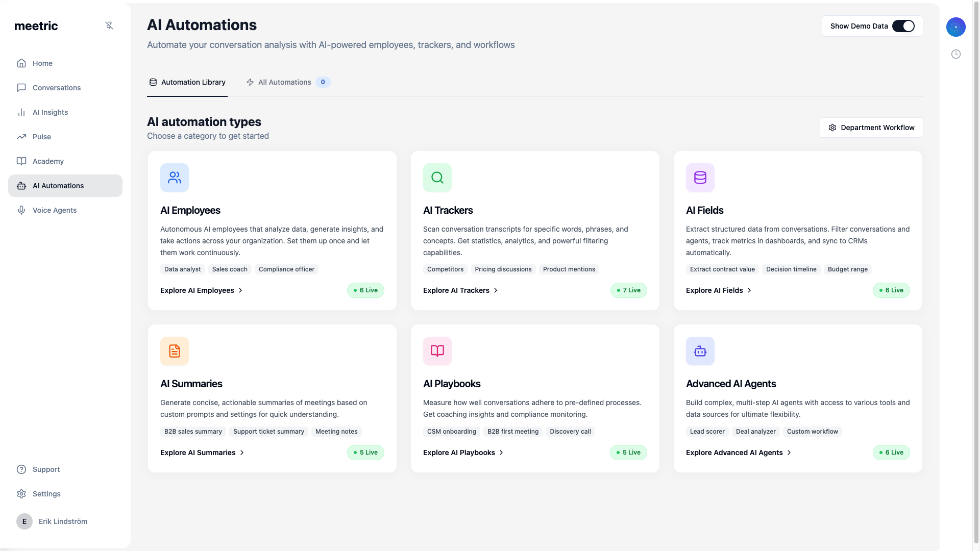980x551 pixels.
Task: Click Explore AI Summaries link
Action: [198, 453]
